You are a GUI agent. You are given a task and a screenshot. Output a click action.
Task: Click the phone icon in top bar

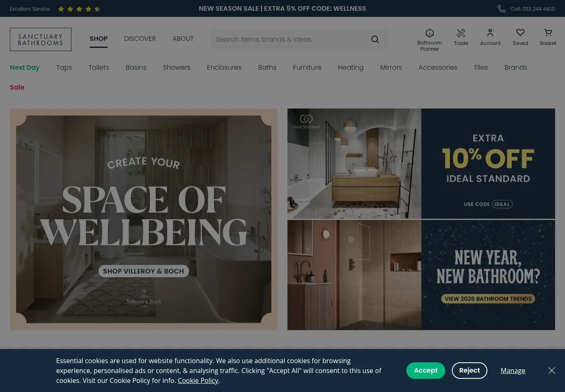[x=502, y=9]
